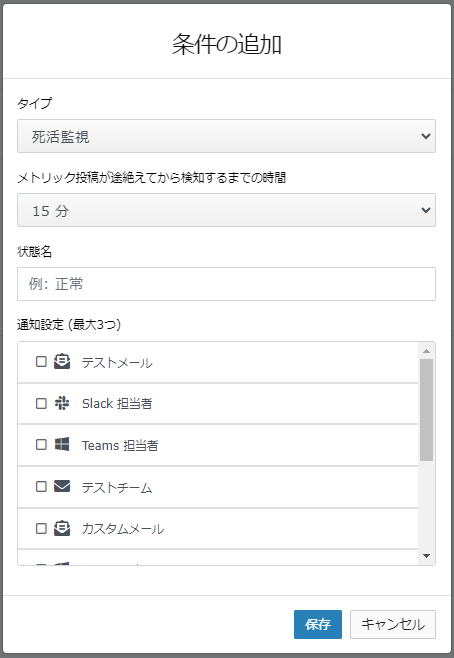Click the notification list scroll-up arrow
Screen dimensions: 454x658
tap(426, 351)
